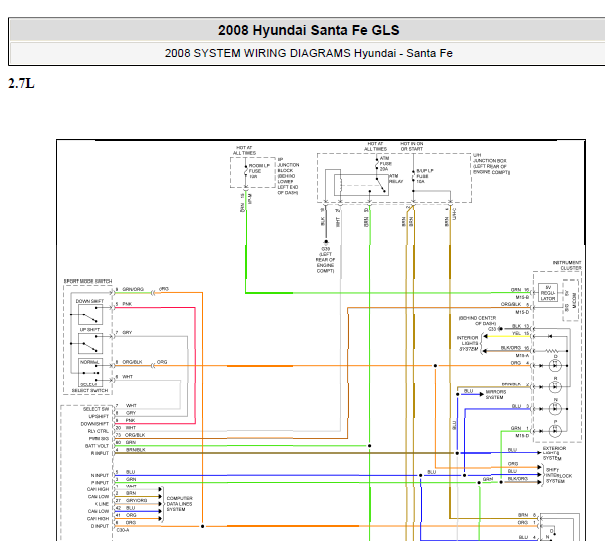Click the 'YEL' wire label at pin 15
The width and height of the screenshot is (605, 541).
coord(517,333)
